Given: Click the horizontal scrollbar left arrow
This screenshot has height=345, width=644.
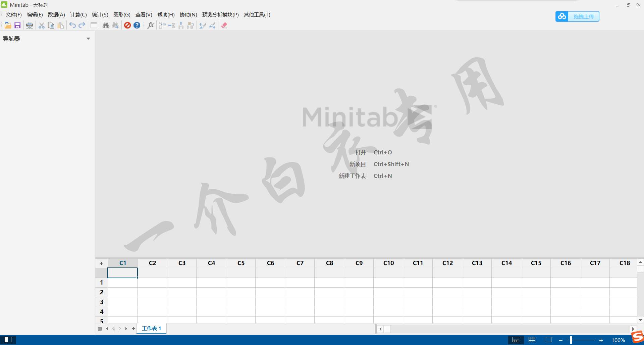Looking at the screenshot, I should 380,329.
